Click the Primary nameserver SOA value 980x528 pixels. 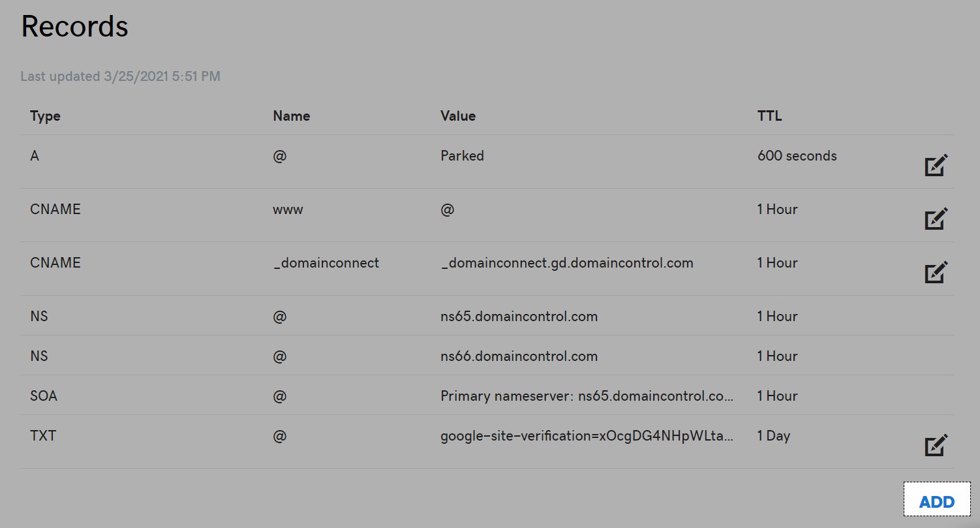(x=587, y=396)
